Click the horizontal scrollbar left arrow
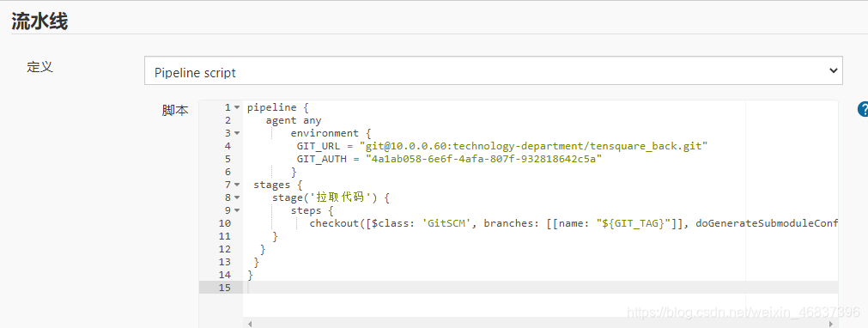This screenshot has height=328, width=868. (249, 324)
